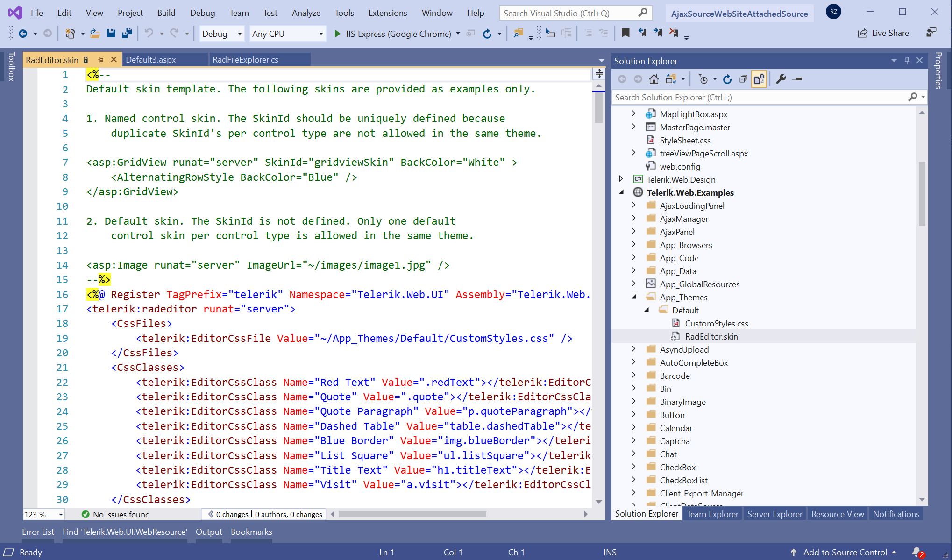Open the active files list dropdown above the editor
Viewport: 952px width, 560px height.
[601, 61]
